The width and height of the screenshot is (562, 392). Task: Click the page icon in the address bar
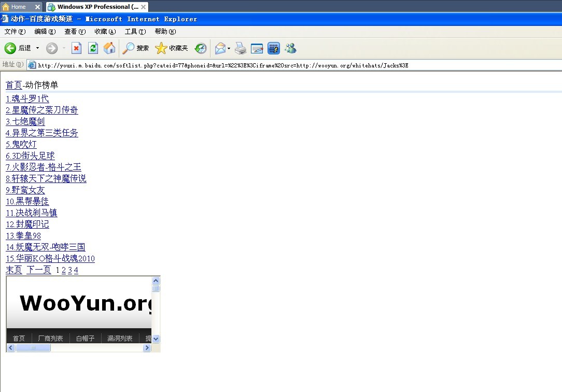click(x=32, y=65)
